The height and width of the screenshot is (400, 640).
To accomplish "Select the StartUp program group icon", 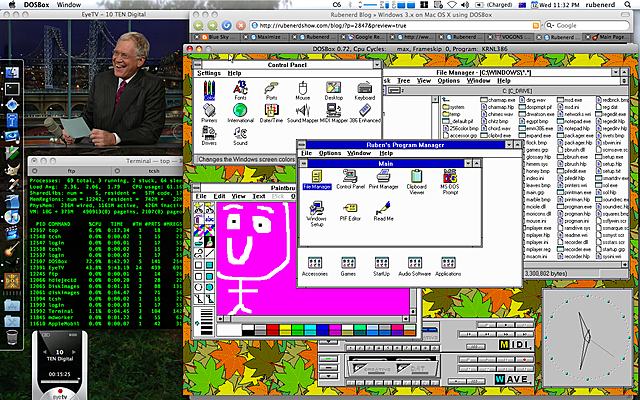I will point(381,267).
